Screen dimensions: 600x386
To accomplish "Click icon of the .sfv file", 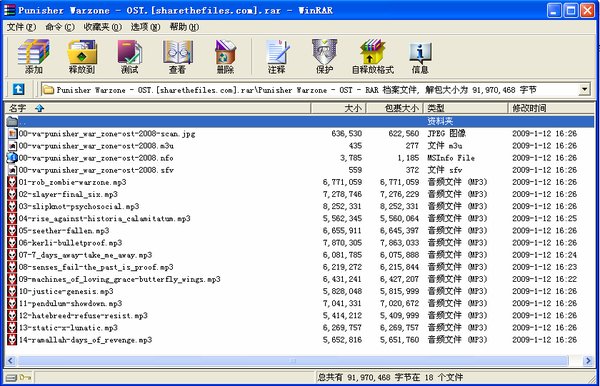I will [13, 170].
